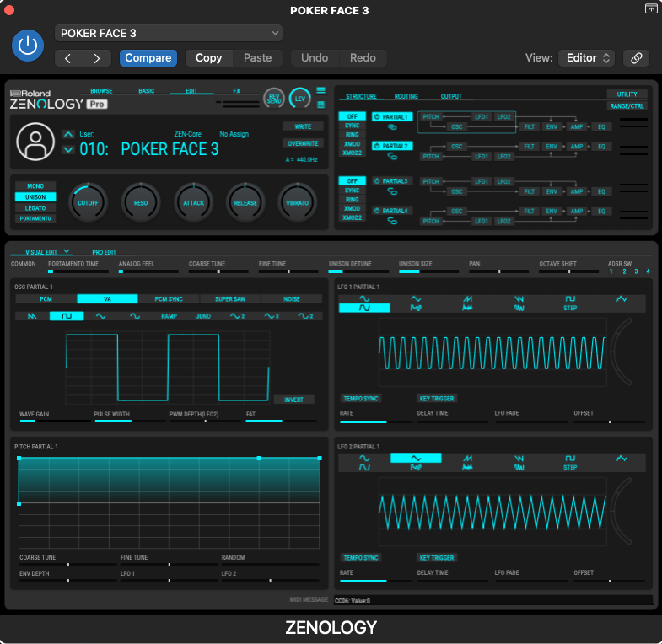
Task: Adjust the PULSE WIDTH slider
Action: click(130, 421)
